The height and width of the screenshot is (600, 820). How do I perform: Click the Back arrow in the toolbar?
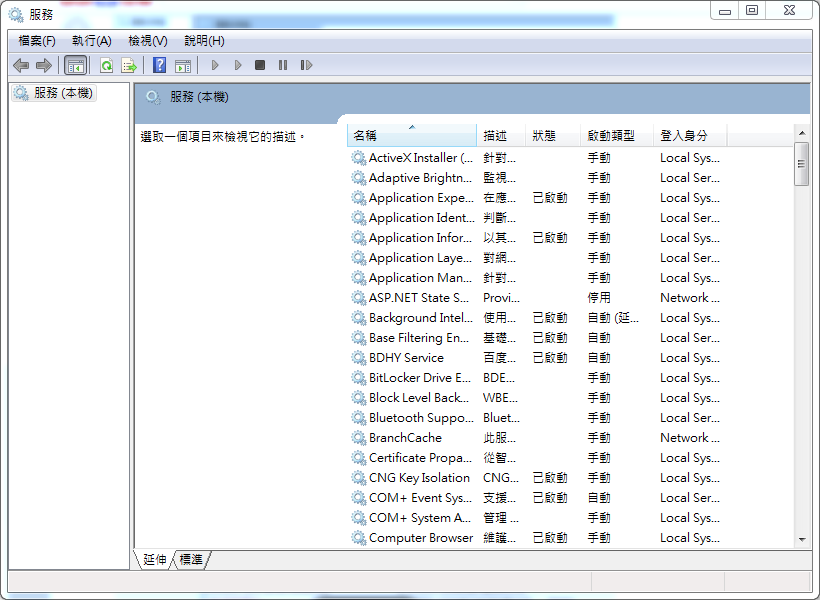tap(21, 65)
